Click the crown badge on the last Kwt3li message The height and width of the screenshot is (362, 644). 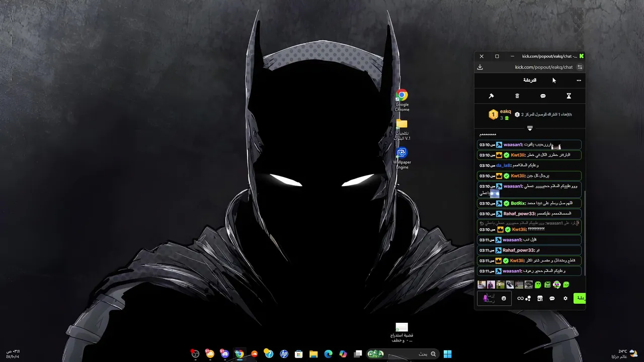point(499,261)
